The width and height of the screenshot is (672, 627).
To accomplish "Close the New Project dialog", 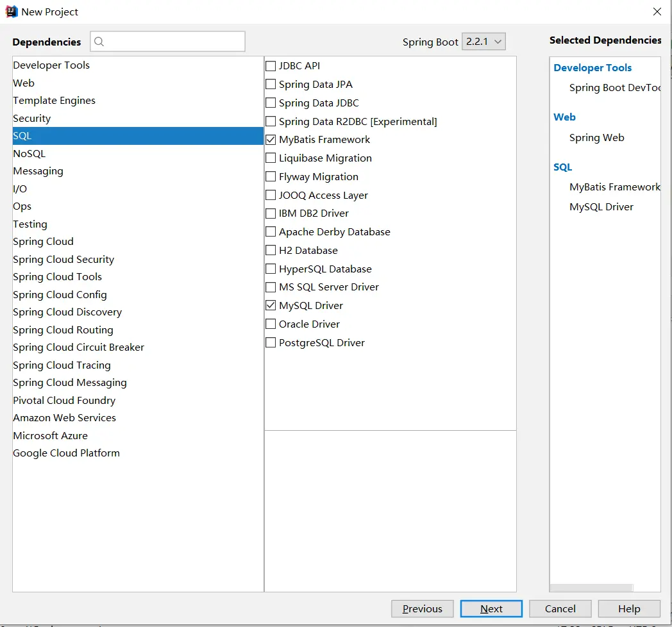I will click(x=657, y=12).
